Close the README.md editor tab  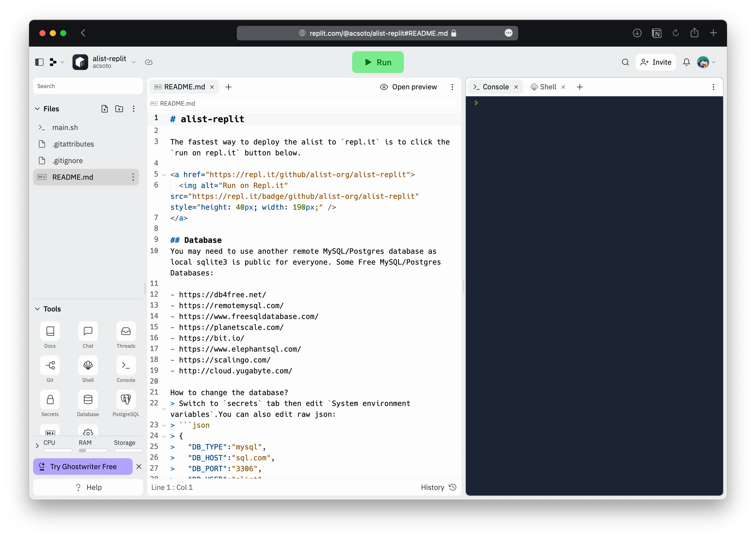[x=212, y=87]
